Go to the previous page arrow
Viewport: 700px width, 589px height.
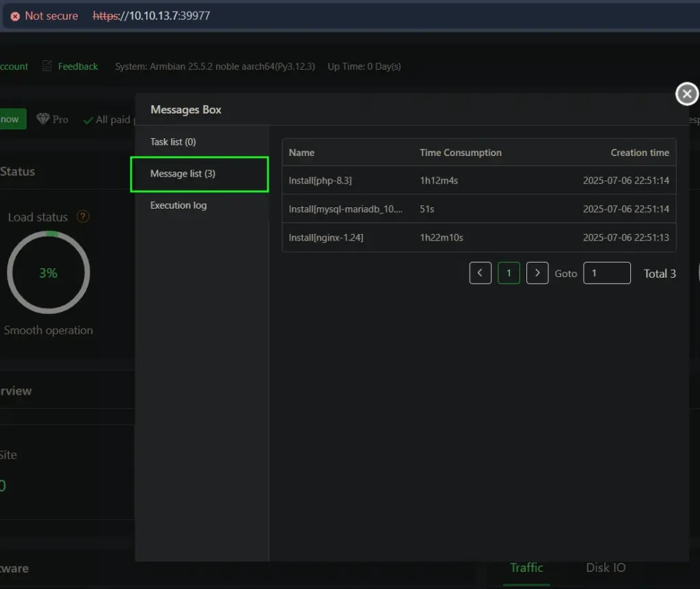point(480,272)
